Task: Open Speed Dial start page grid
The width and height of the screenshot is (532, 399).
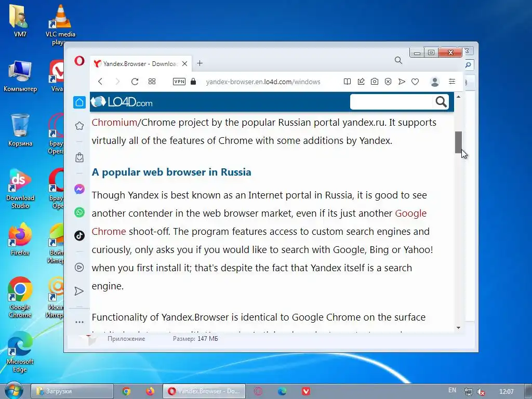Action: (152, 82)
